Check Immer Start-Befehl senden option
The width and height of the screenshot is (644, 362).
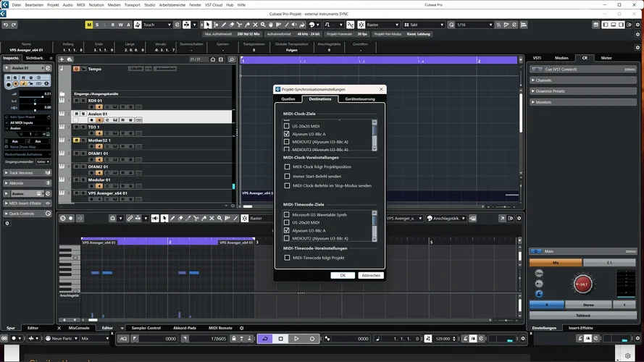pyautogui.click(x=288, y=176)
